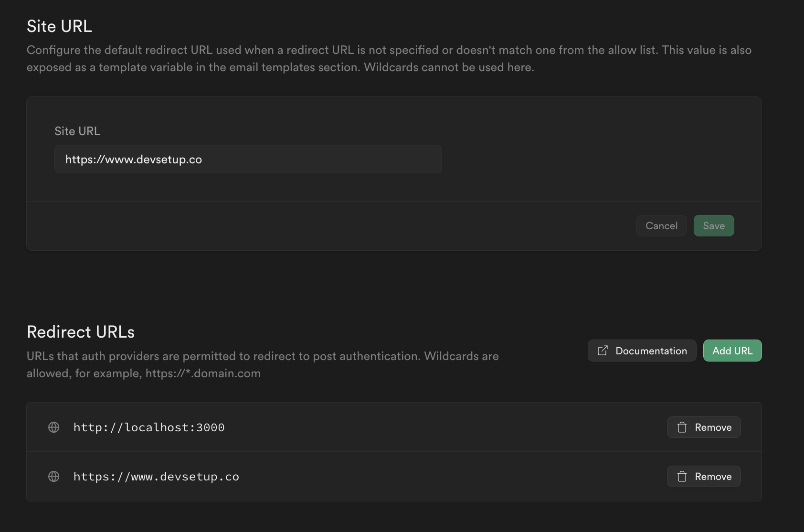The width and height of the screenshot is (804, 532).
Task: Click the Remove label on the first row
Action: point(713,427)
